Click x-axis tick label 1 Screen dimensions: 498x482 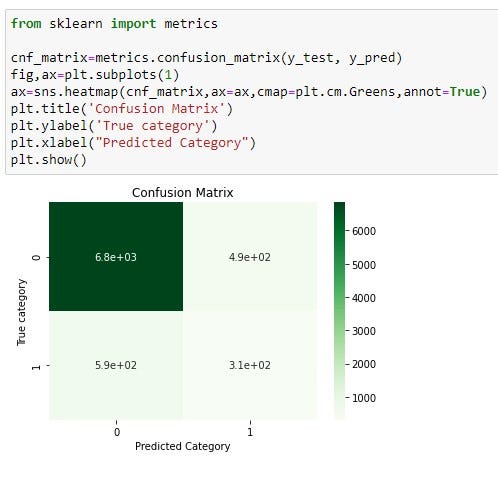[x=250, y=432]
